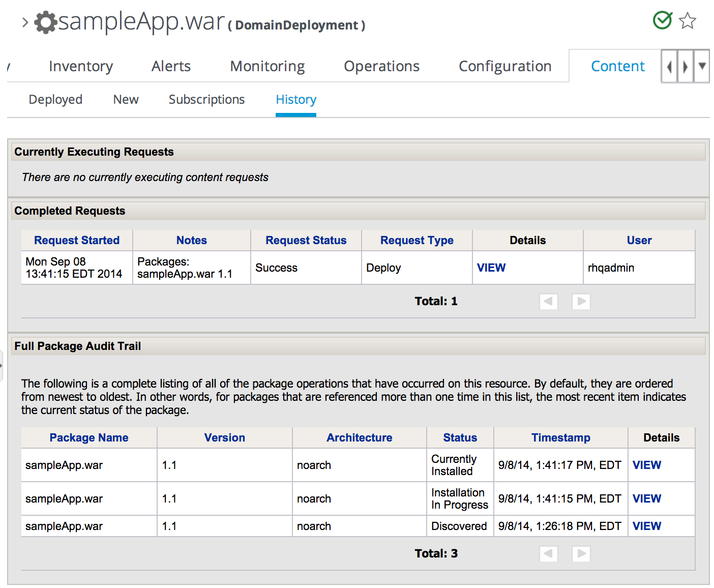Viewport: 714px width, 588px height.
Task: Expand the breadcrumb chevron before sampleApp.war
Action: (x=25, y=22)
